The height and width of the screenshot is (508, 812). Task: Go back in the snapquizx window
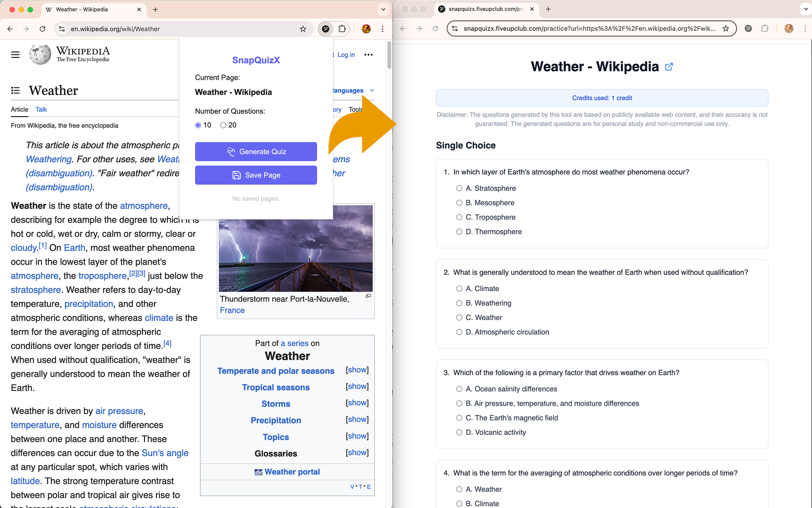pos(403,28)
